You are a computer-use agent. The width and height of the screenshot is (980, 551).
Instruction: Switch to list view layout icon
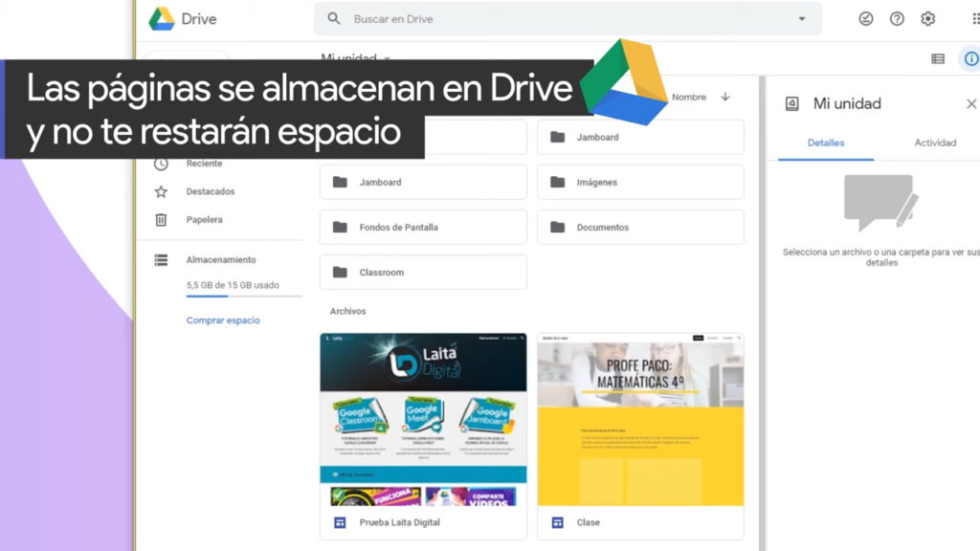[x=938, y=58]
